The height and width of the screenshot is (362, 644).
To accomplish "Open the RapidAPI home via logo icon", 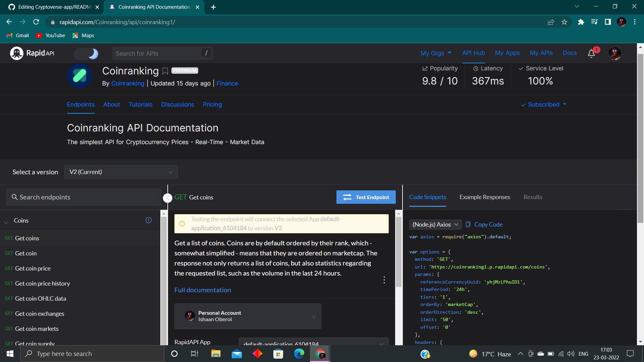I will pos(16,53).
